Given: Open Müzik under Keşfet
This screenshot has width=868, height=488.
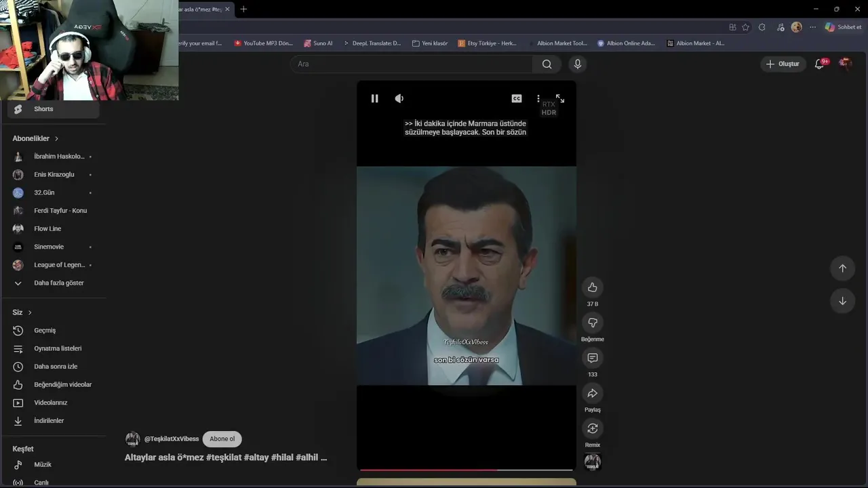Looking at the screenshot, I should point(54,465).
